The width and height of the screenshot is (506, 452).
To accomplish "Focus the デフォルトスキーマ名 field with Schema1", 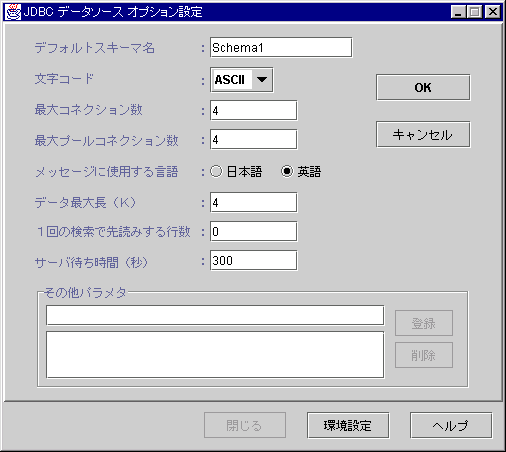I will click(x=281, y=47).
